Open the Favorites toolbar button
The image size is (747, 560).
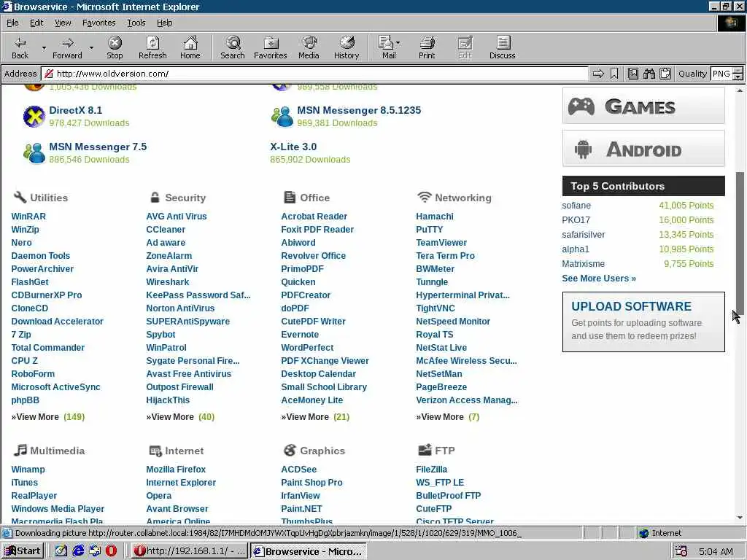(270, 47)
